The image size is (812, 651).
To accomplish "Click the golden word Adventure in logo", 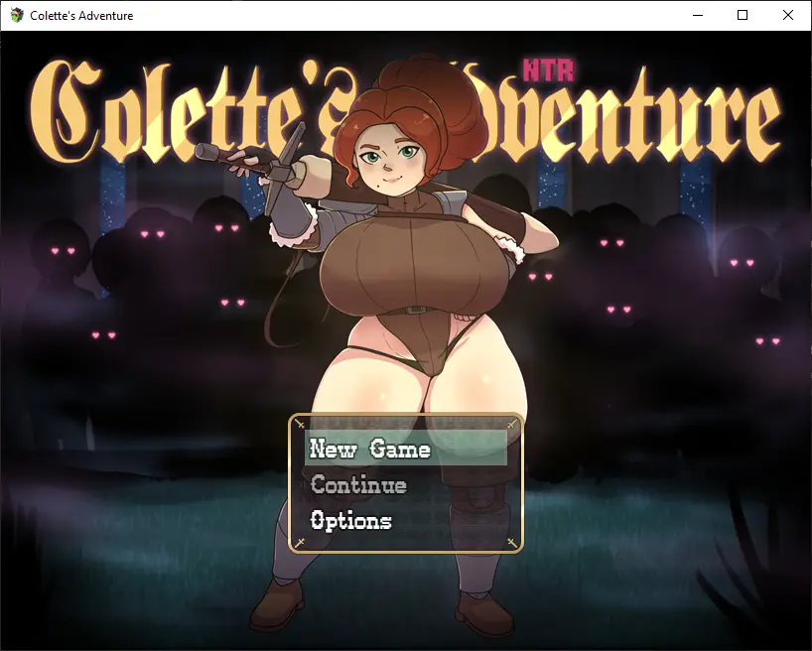I will point(616,111).
